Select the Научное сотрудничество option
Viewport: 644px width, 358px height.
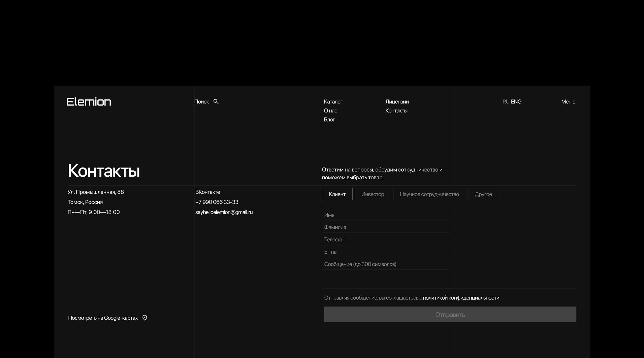click(x=429, y=194)
